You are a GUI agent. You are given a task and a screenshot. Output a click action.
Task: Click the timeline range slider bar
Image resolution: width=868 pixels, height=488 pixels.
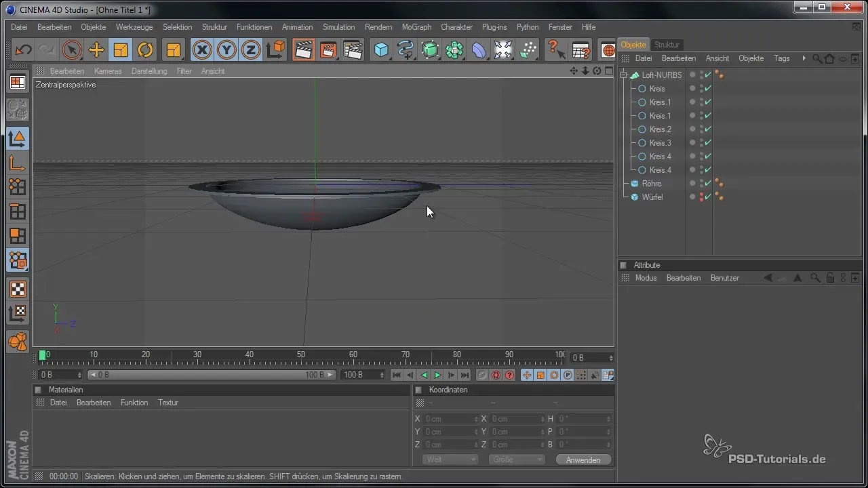pyautogui.click(x=212, y=375)
